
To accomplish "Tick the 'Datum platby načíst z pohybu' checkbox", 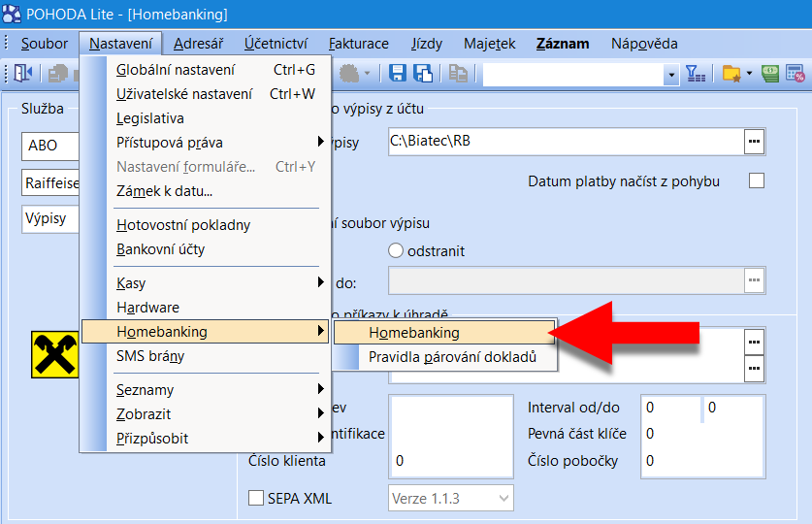I will click(756, 181).
